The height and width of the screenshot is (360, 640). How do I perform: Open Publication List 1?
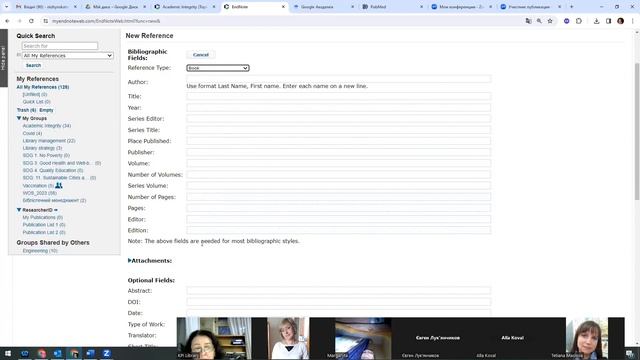pos(44,224)
